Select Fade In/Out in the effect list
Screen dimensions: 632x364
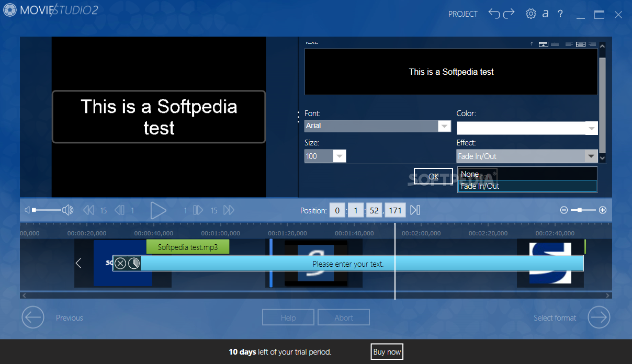pyautogui.click(x=527, y=186)
